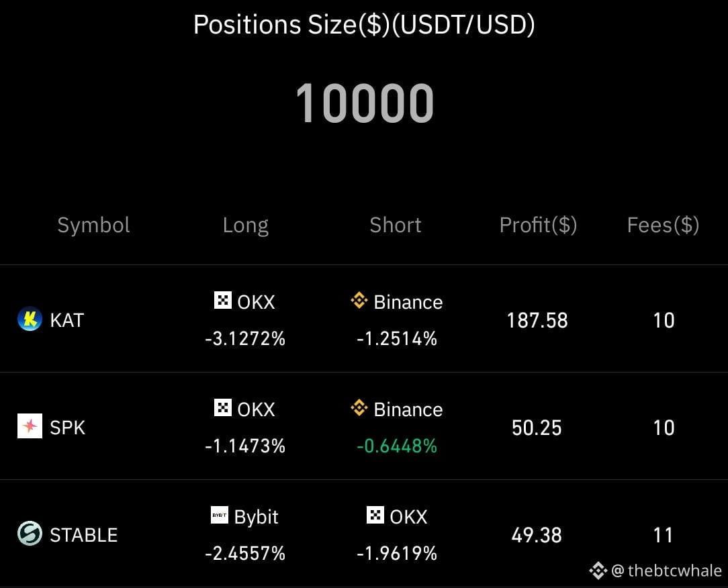This screenshot has height=588, width=728.
Task: Click the KAT coin icon
Action: coord(30,319)
